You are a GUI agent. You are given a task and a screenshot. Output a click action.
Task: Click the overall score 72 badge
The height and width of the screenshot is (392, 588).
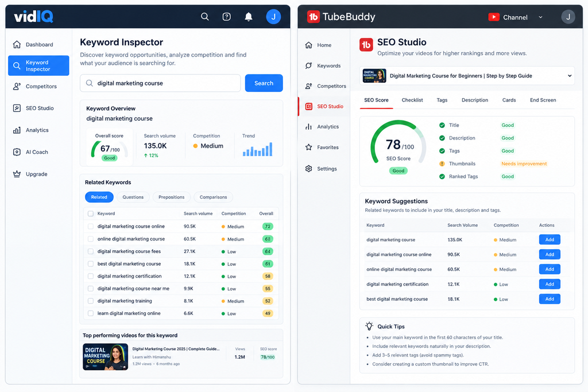268,226
